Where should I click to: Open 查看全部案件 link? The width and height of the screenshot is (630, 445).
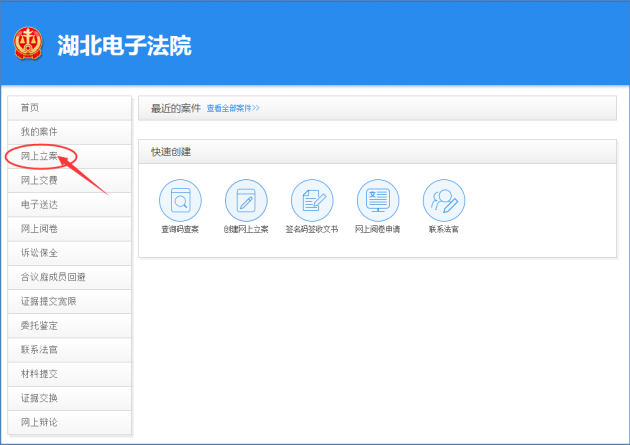233,108
